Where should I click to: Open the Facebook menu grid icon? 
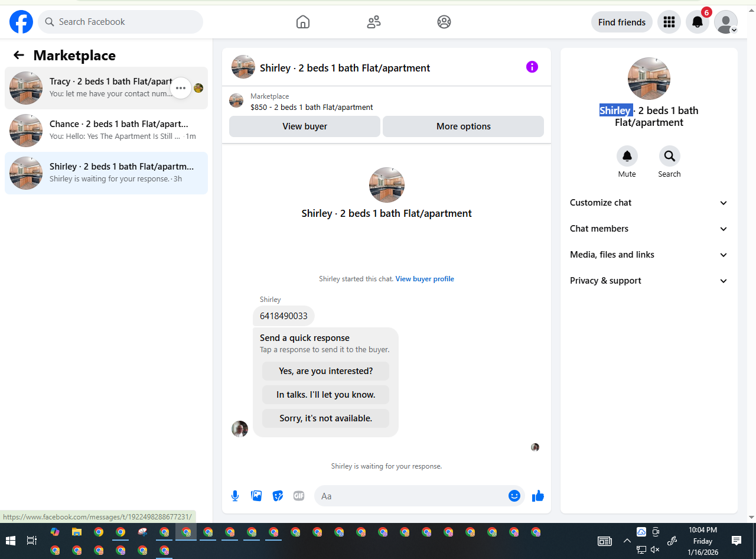(669, 22)
